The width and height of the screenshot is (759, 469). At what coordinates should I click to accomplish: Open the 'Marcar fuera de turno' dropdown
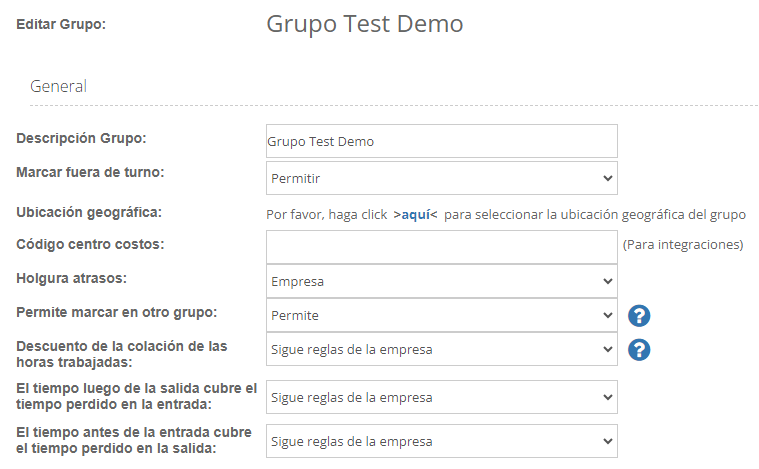[x=441, y=178]
